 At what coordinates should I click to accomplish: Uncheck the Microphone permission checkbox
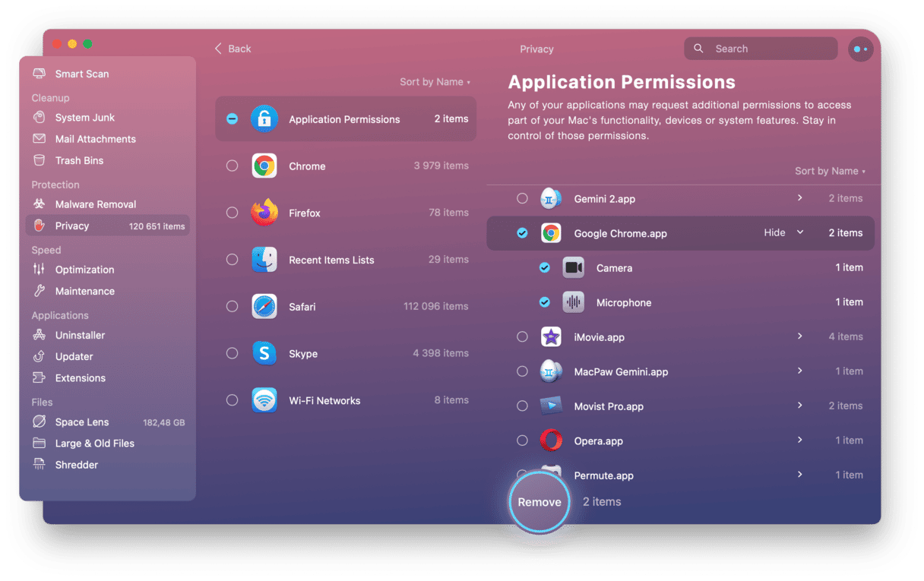coord(545,302)
